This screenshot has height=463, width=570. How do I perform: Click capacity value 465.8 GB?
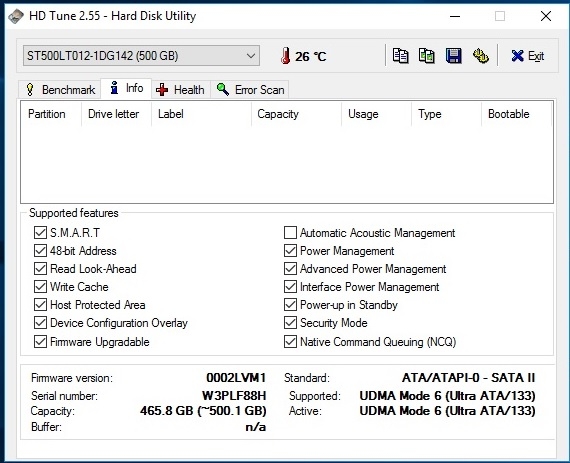click(203, 411)
